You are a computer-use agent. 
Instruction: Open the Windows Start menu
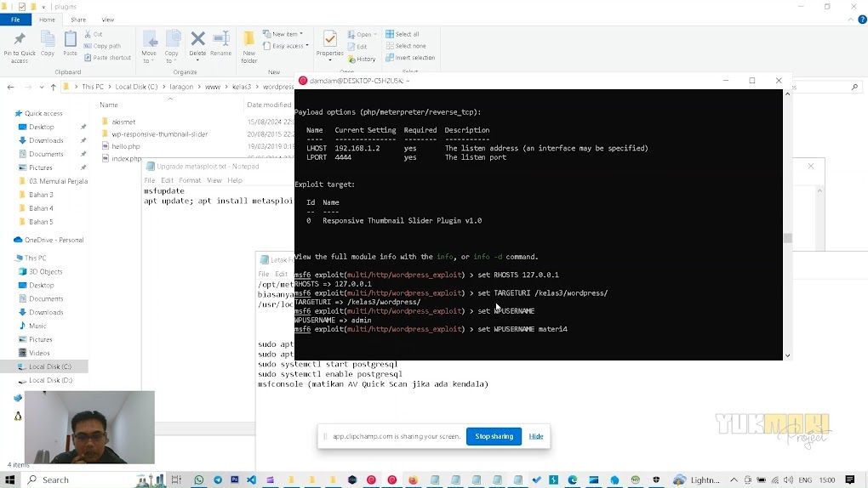10,479
